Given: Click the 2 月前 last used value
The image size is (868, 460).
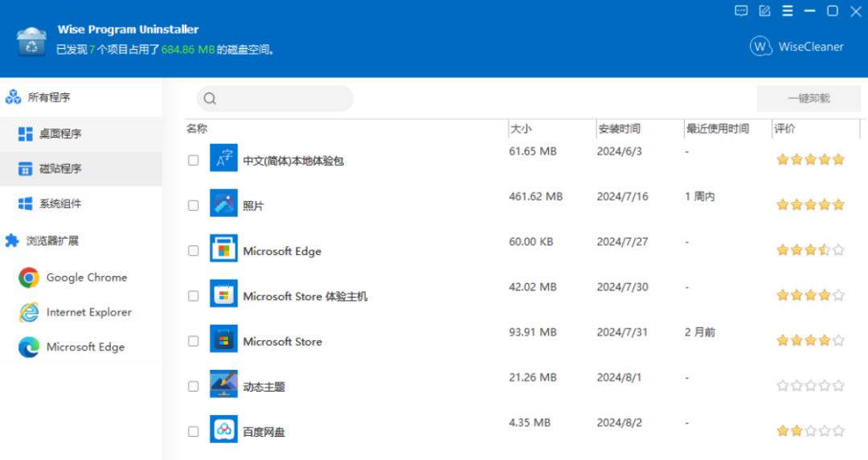Looking at the screenshot, I should point(700,332).
